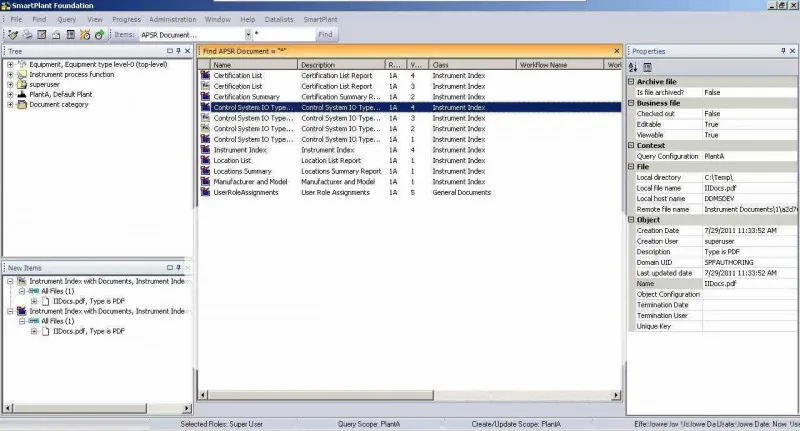Click the green refresh clock toolbar icon
This screenshot has height=431, width=800.
(x=99, y=35)
